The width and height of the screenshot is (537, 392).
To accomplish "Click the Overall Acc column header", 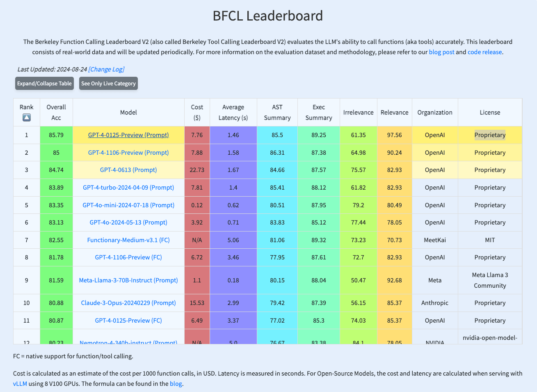I will pos(56,112).
